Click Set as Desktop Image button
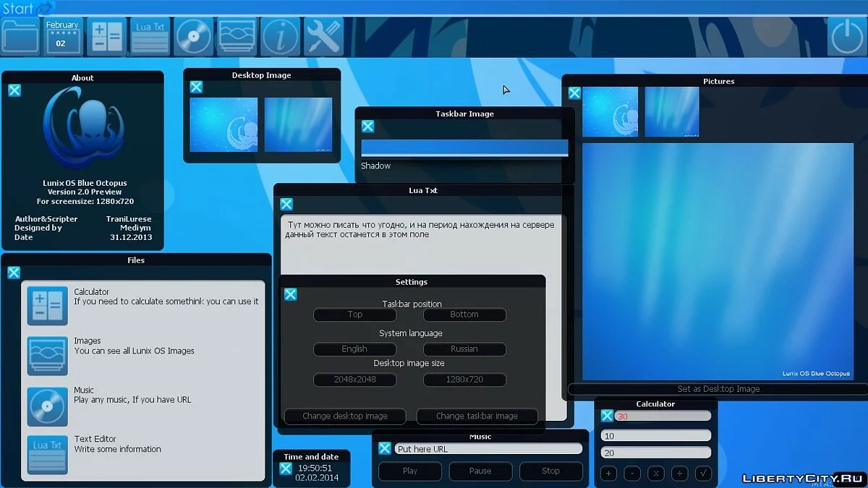Viewport: 868px width, 488px height. pyautogui.click(x=718, y=388)
